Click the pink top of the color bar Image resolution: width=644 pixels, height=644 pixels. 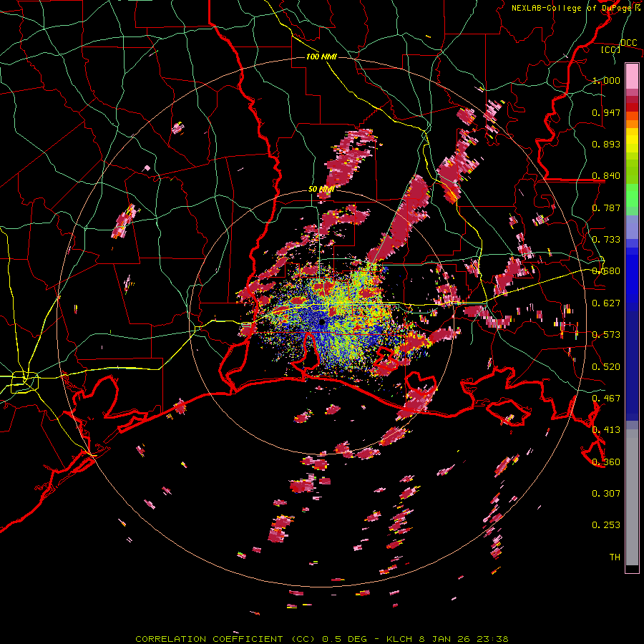632,77
